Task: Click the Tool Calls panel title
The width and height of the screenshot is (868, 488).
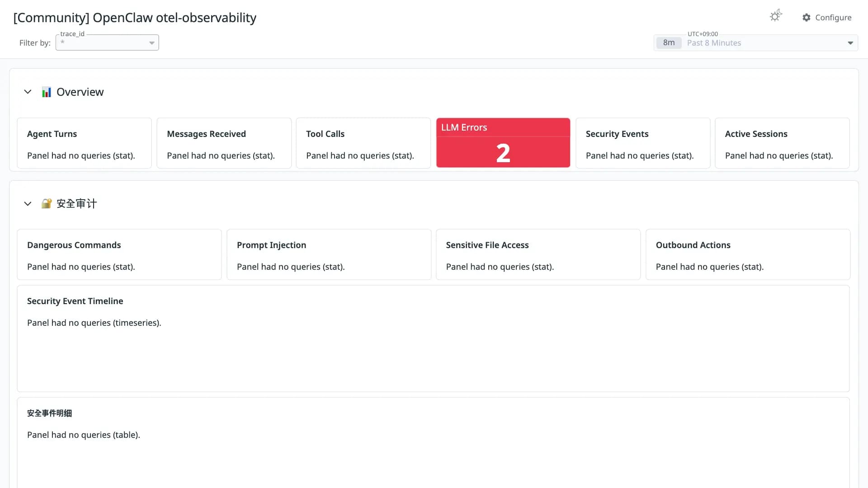Action: pyautogui.click(x=325, y=134)
